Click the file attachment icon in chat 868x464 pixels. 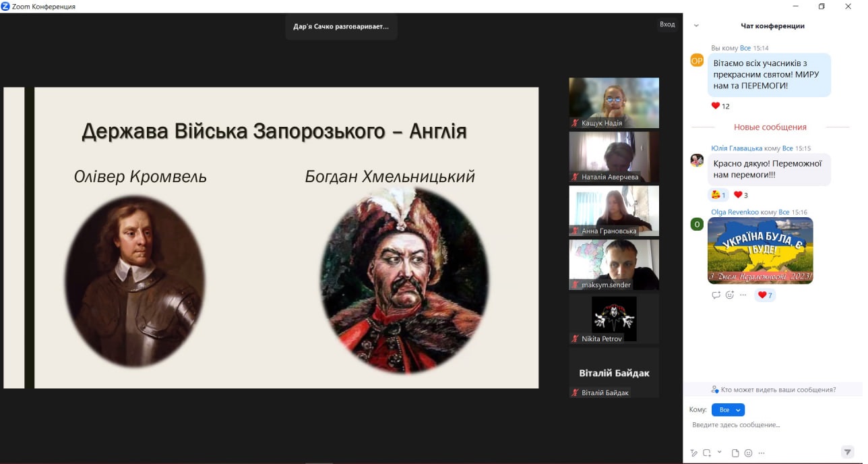click(x=735, y=453)
